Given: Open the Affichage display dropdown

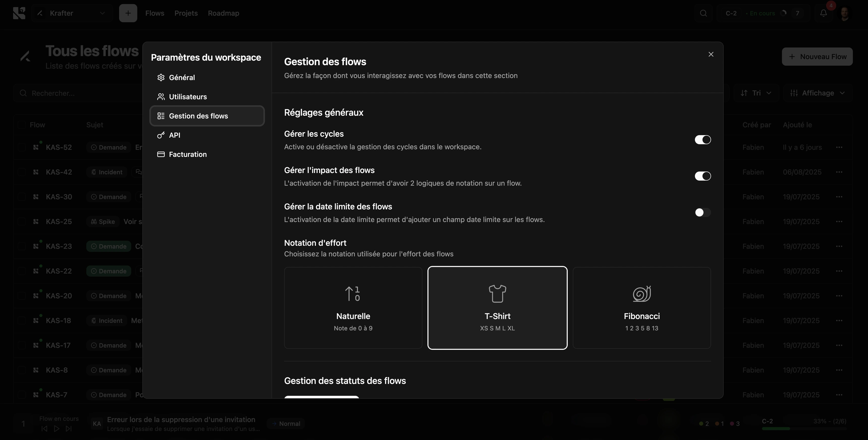Looking at the screenshot, I should coord(818,93).
